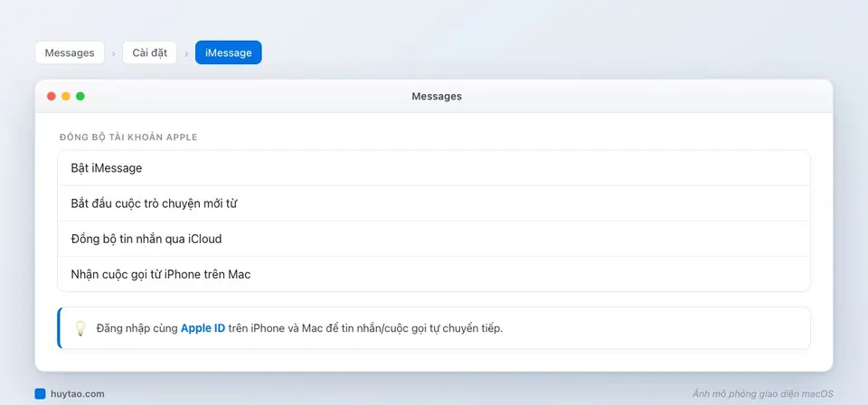Click the blue huytao.com logo square
This screenshot has height=405, width=868.
(41, 394)
